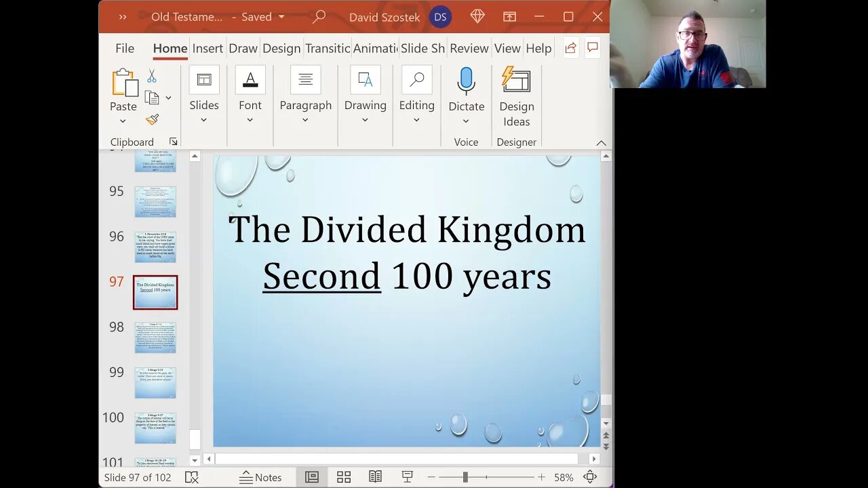The height and width of the screenshot is (488, 868).
Task: Expand the Slides dropdown arrow
Action: click(x=203, y=121)
